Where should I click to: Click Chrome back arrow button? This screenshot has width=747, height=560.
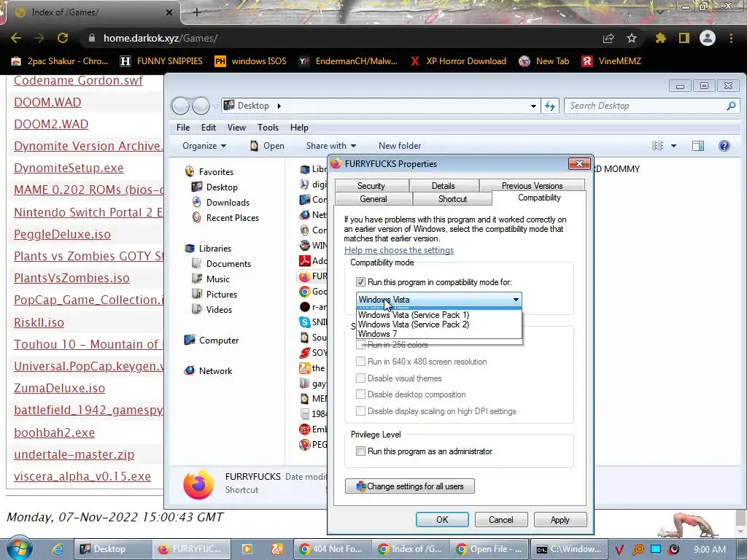(16, 38)
